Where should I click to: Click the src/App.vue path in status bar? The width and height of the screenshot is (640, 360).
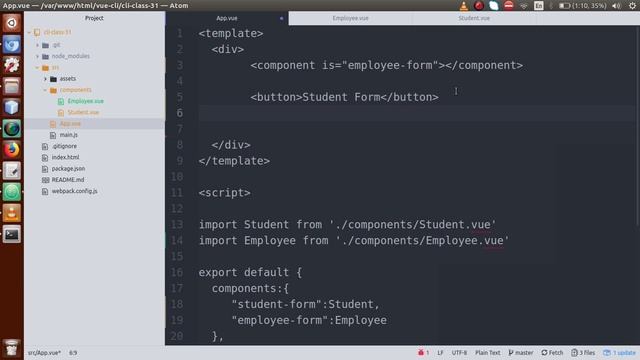click(x=44, y=353)
